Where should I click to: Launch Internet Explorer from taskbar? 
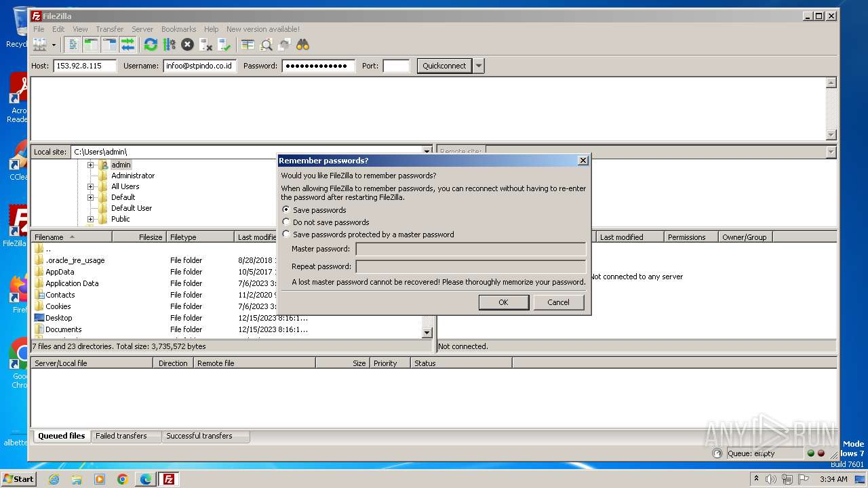[x=54, y=479]
